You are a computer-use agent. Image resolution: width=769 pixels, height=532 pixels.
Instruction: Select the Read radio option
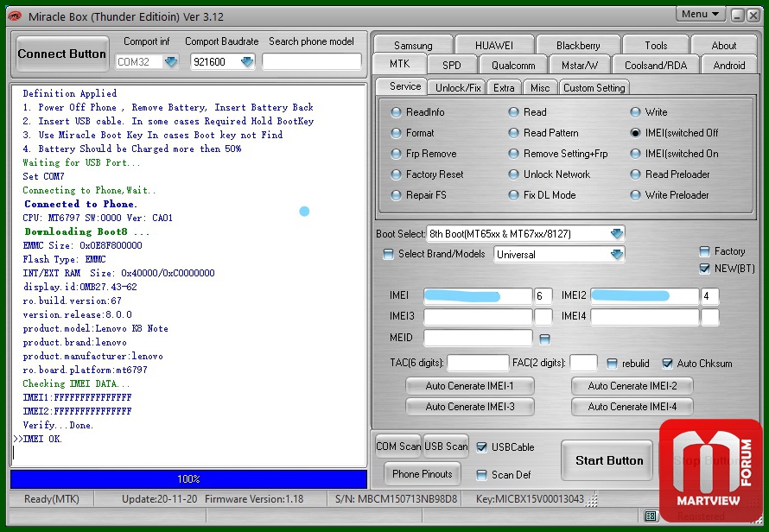tap(513, 112)
